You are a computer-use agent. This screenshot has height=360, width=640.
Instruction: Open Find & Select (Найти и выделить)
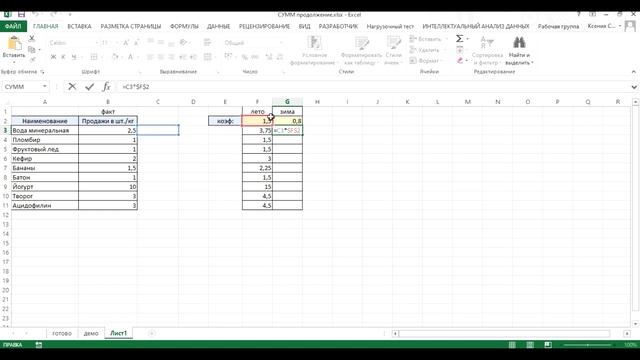(x=519, y=51)
